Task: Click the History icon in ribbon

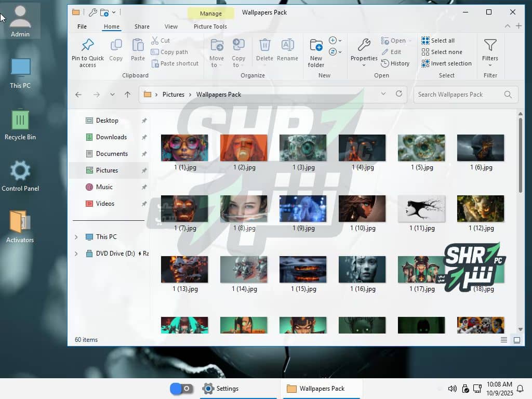Action: pyautogui.click(x=385, y=63)
